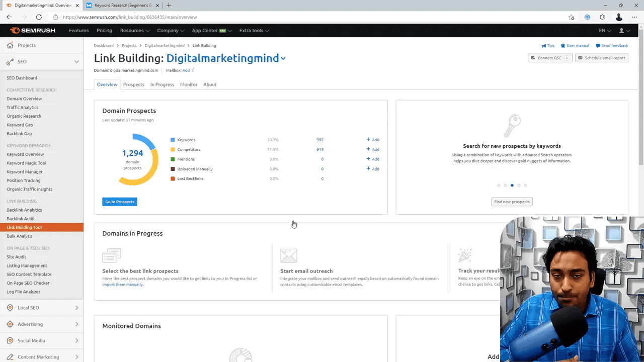Expand the Digitalmarketingmind domain dropdown
The height and width of the screenshot is (362, 644).
[283, 58]
